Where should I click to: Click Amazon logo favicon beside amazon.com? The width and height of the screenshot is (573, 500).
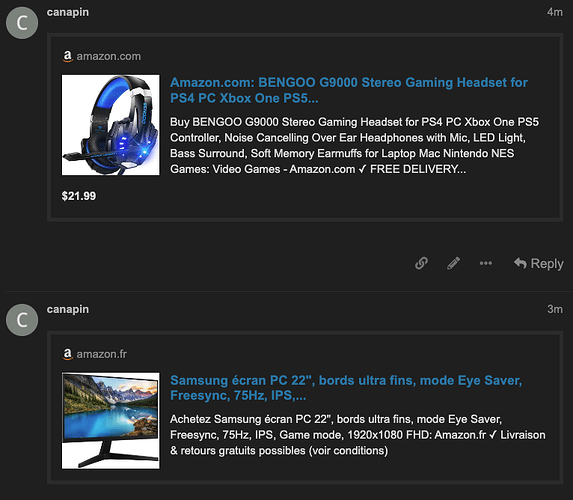(x=68, y=56)
